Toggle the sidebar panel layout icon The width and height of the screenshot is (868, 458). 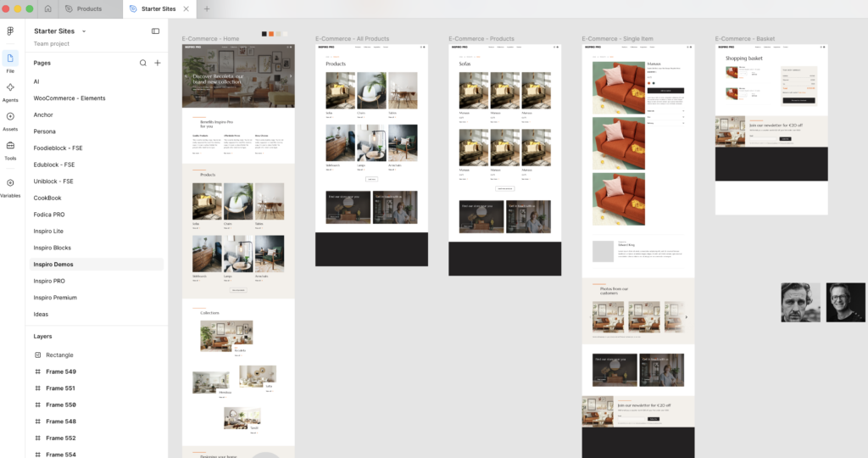click(x=156, y=31)
